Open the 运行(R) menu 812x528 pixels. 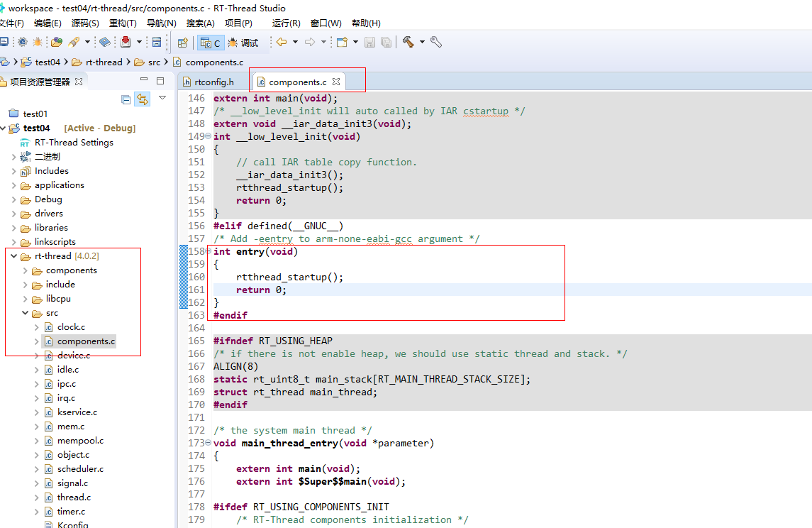click(287, 23)
